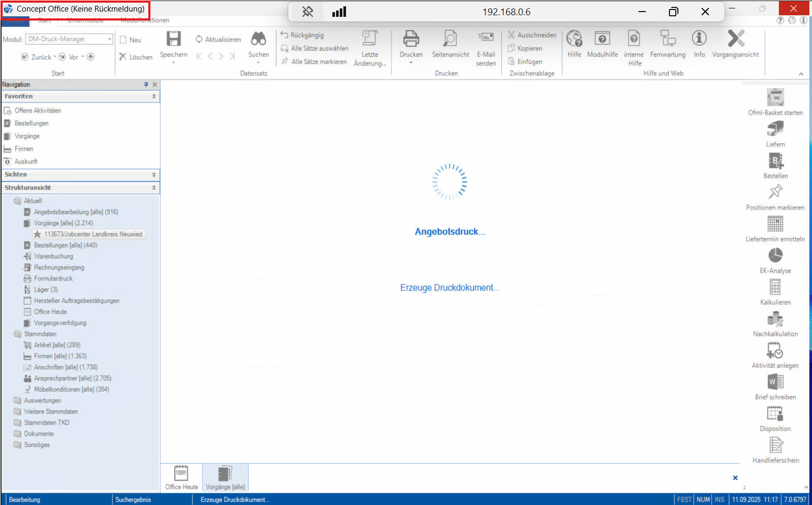Image resolution: width=812 pixels, height=505 pixels.
Task: Collapse the Strukturansicht section
Action: click(154, 188)
